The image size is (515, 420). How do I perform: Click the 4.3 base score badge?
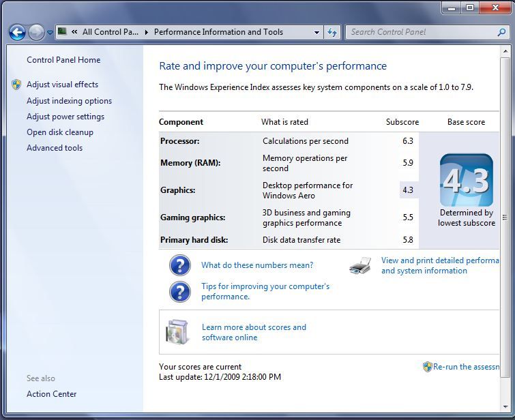coord(467,180)
